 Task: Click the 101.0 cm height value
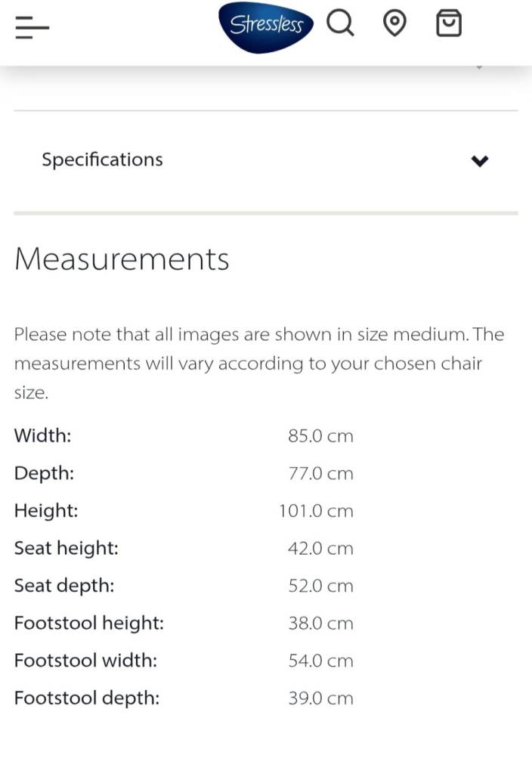click(x=316, y=511)
